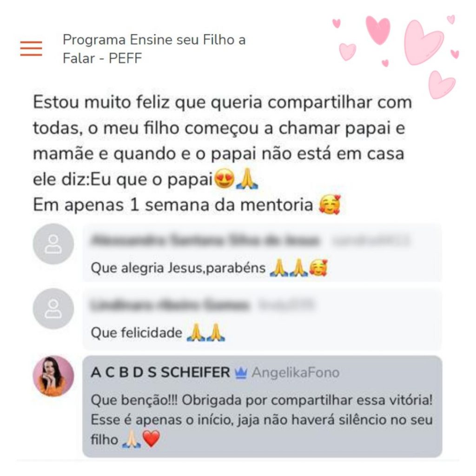The image size is (476, 476).
Task: Click praying hands emoji in the main post
Action: [247, 178]
